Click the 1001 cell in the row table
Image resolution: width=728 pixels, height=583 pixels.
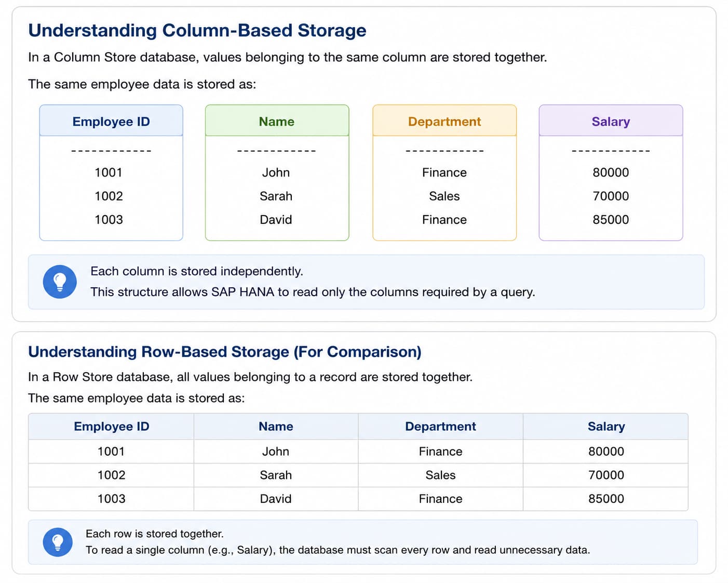tap(111, 452)
